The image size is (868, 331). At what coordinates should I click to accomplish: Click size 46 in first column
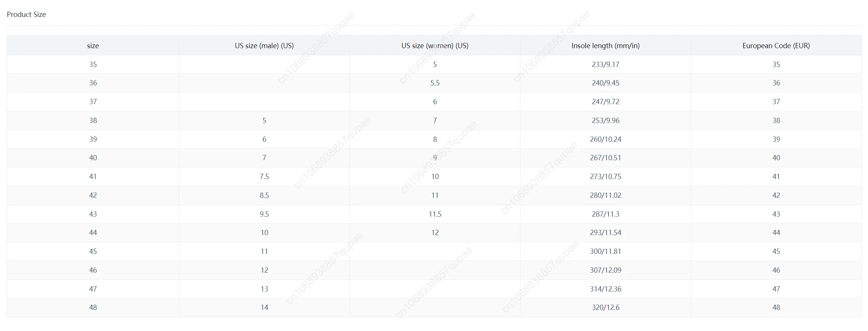point(93,270)
